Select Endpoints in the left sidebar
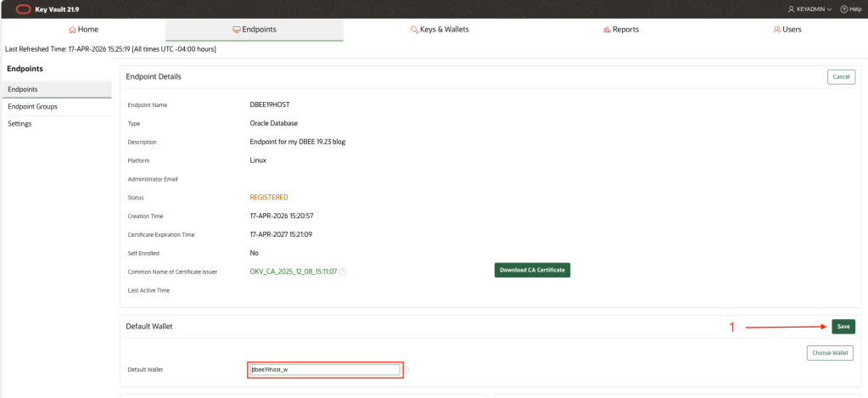 click(x=23, y=89)
